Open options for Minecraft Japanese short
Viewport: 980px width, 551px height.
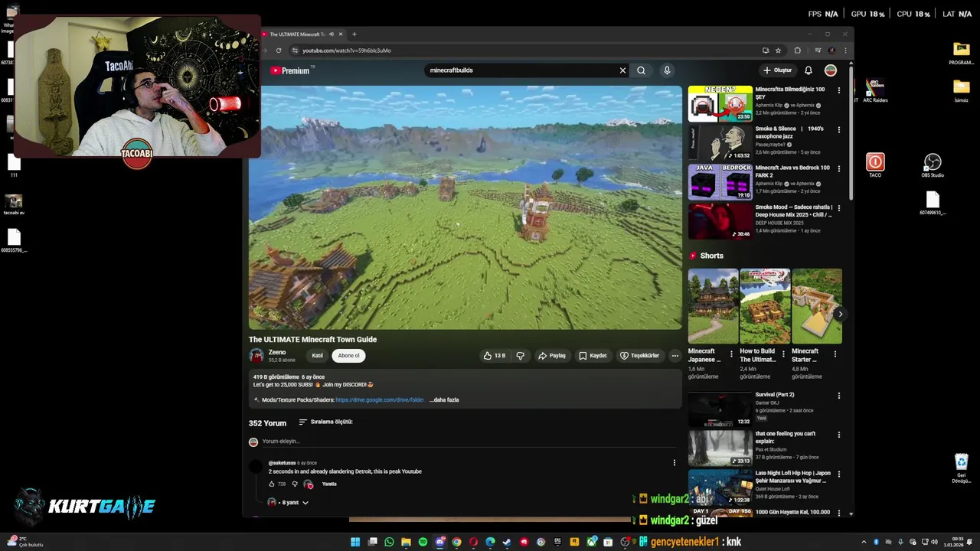pyautogui.click(x=731, y=354)
